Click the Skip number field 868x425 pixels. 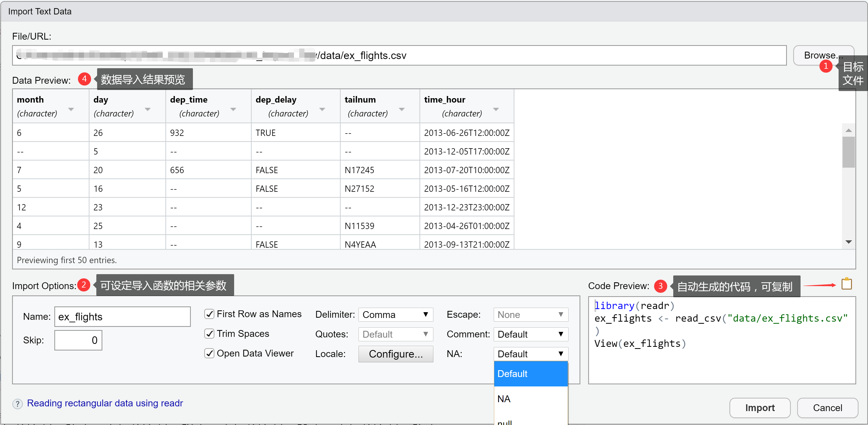coord(78,340)
